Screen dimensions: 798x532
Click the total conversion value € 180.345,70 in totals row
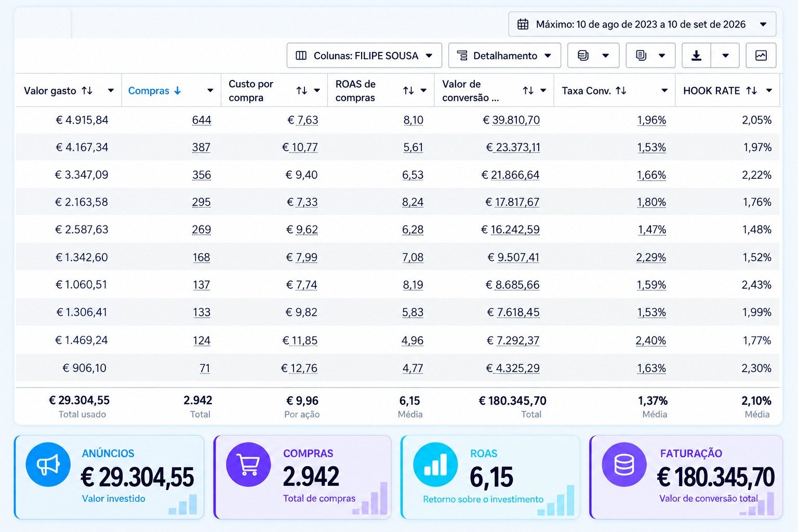coord(513,401)
